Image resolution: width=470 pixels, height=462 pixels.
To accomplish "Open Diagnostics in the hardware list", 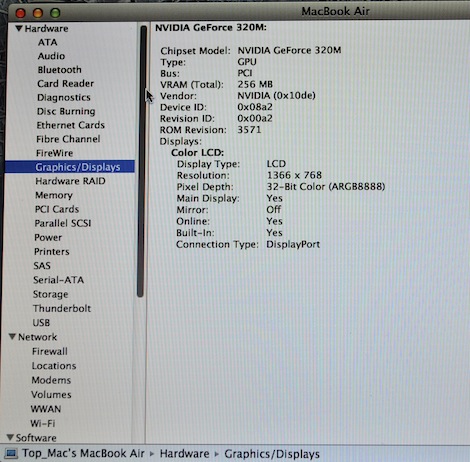I will point(64,97).
